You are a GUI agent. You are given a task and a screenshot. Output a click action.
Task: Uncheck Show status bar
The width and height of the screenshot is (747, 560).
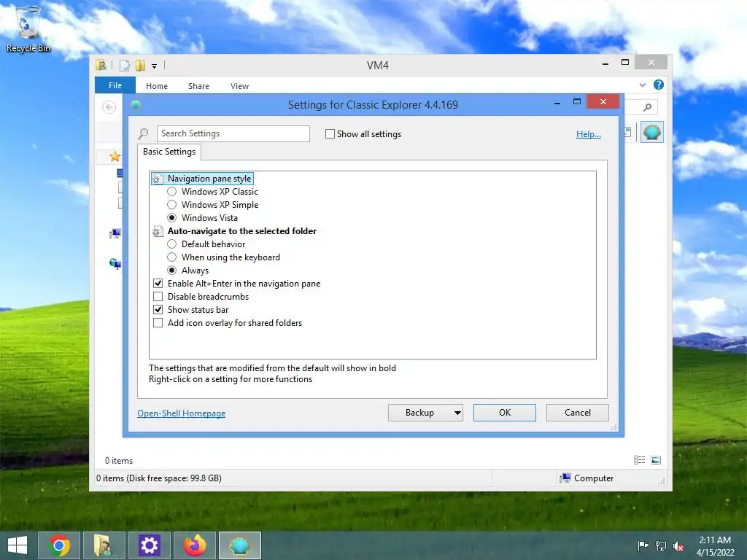pos(158,309)
